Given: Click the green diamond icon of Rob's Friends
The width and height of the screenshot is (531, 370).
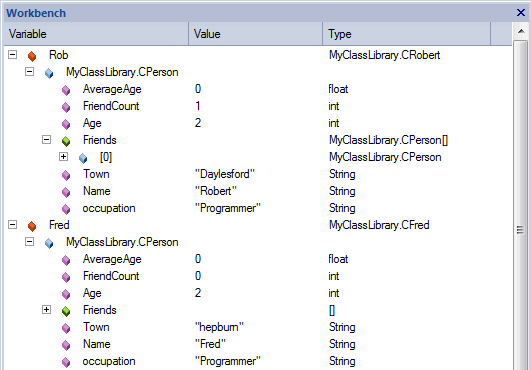Looking at the screenshot, I should (66, 141).
